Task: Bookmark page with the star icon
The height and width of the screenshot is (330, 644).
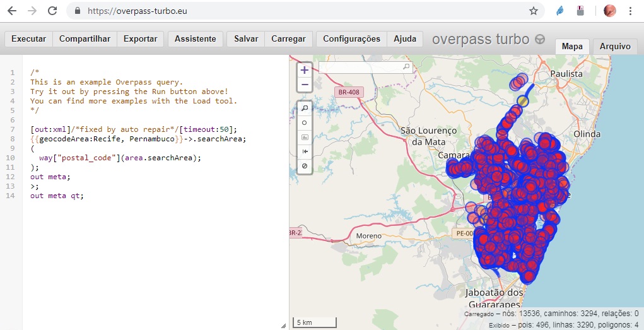Action: point(534,11)
